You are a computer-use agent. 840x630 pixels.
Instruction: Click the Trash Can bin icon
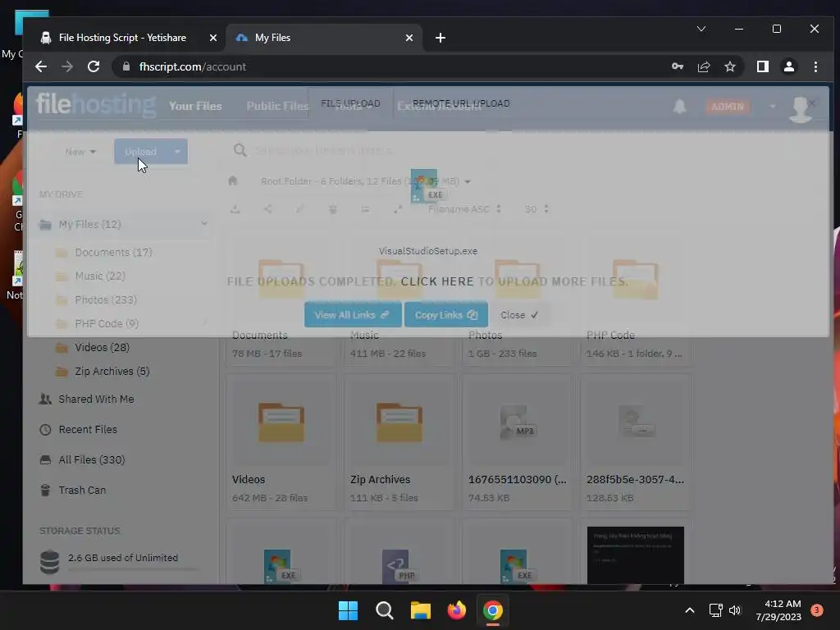point(46,491)
